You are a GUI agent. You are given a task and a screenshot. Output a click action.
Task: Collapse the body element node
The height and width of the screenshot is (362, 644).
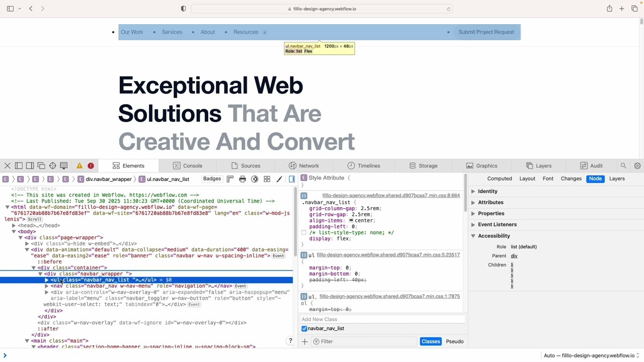pyautogui.click(x=14, y=232)
